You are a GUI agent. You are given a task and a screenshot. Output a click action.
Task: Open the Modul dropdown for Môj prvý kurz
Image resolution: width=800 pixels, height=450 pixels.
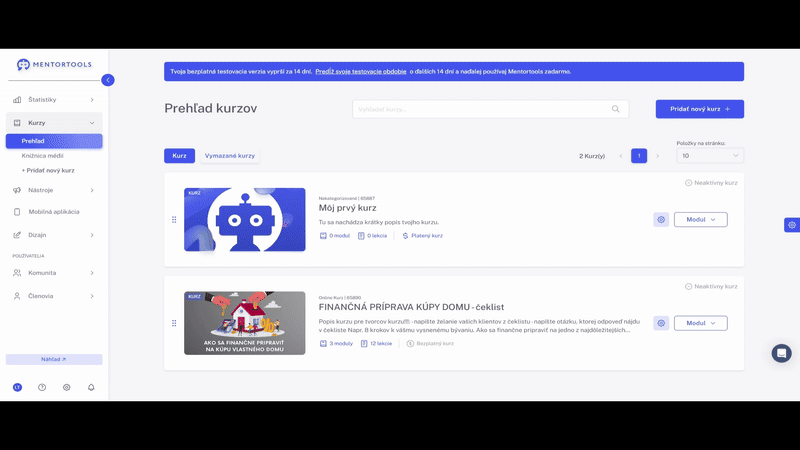[701, 219]
